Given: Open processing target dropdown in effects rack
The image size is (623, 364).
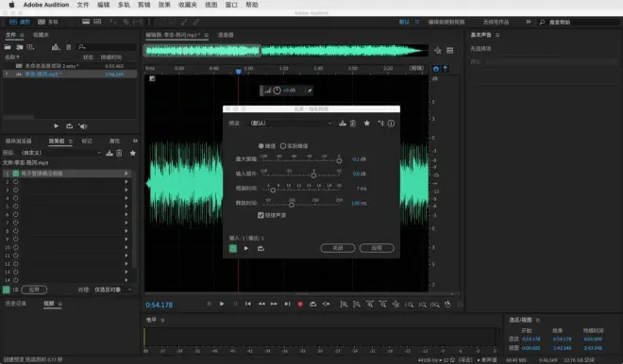Looking at the screenshot, I should pos(113,290).
